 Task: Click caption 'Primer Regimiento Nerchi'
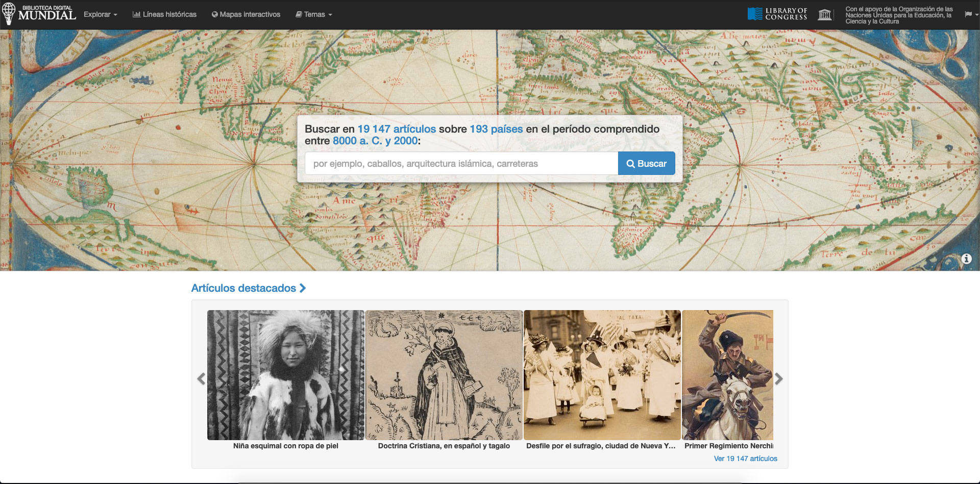(x=729, y=446)
